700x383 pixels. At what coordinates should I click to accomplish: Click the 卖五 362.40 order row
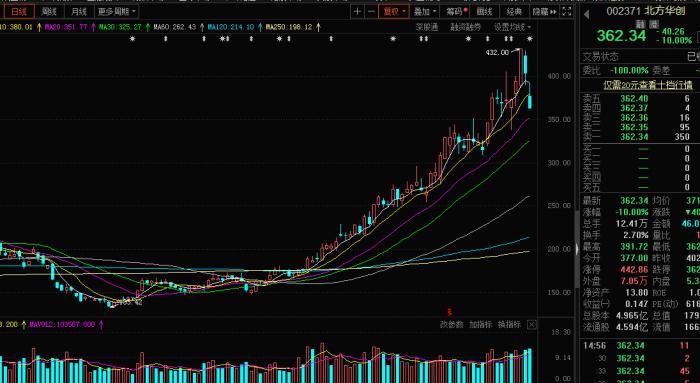639,98
